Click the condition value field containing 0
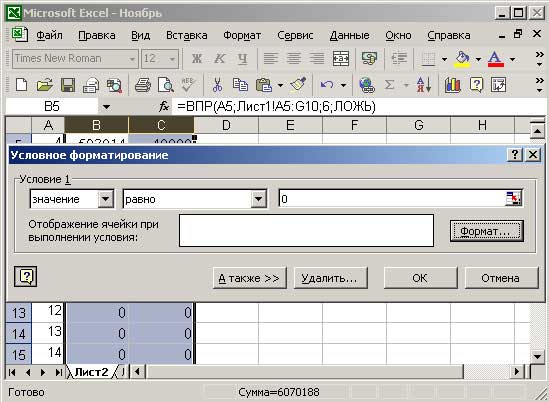The height and width of the screenshot is (402, 549). point(392,199)
